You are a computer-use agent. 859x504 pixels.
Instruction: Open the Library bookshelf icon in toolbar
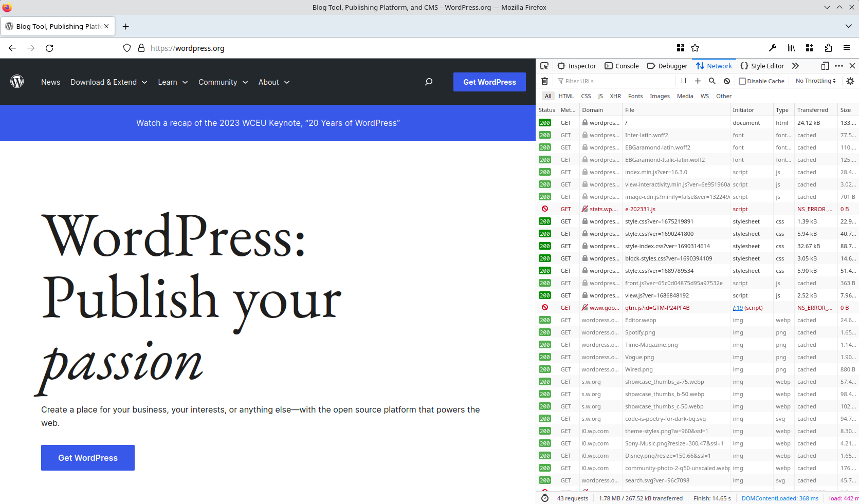(791, 48)
